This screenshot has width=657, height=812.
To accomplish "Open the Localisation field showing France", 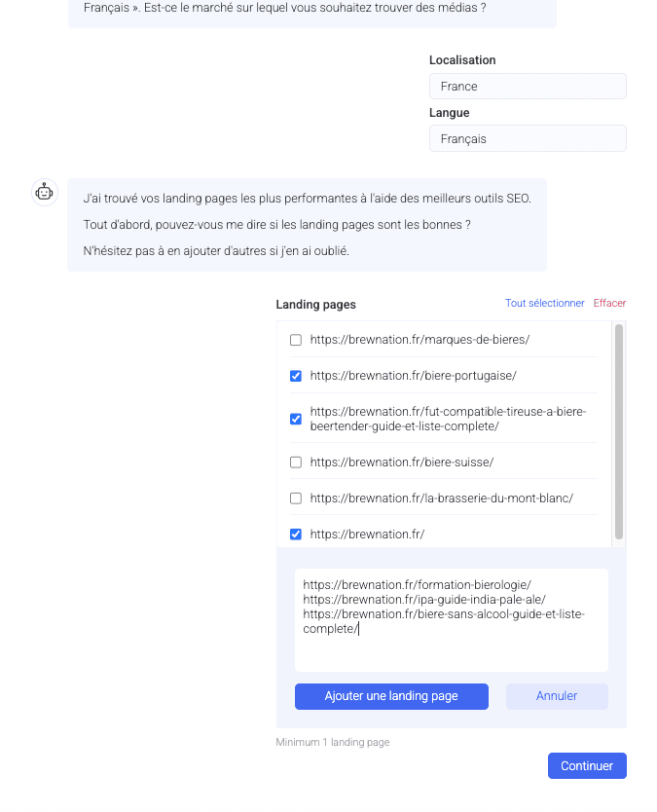I will 528,87.
